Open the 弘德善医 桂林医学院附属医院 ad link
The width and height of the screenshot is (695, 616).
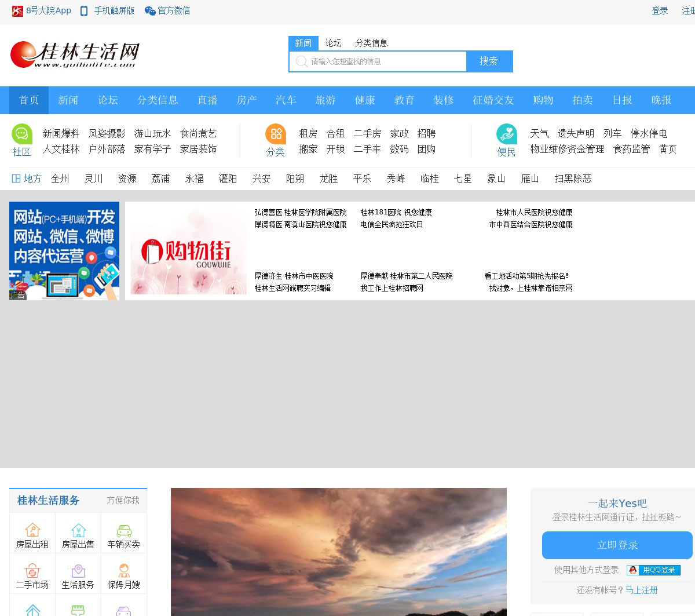pyautogui.click(x=301, y=213)
